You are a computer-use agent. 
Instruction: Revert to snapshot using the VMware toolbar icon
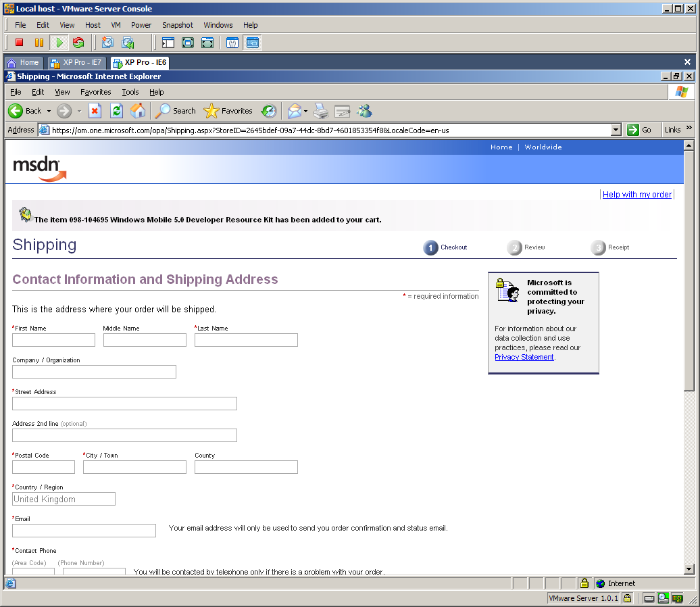(x=128, y=43)
